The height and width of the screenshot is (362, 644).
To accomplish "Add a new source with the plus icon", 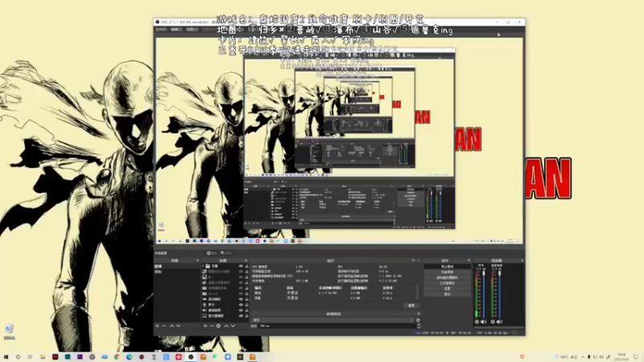I will pos(205,326).
